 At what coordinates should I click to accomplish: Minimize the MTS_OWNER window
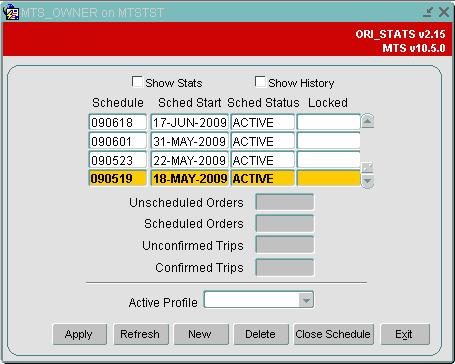point(428,13)
